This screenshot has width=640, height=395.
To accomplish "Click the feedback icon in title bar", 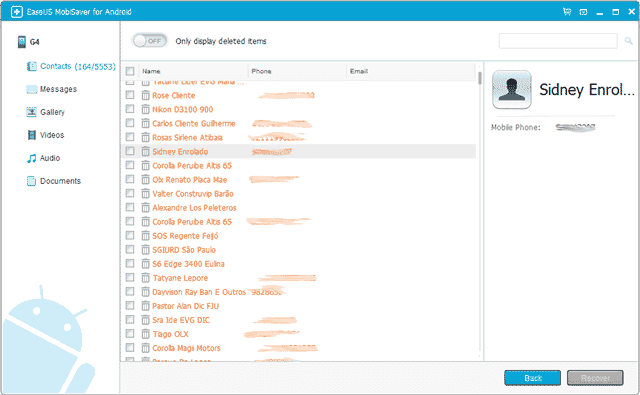I will 583,12.
